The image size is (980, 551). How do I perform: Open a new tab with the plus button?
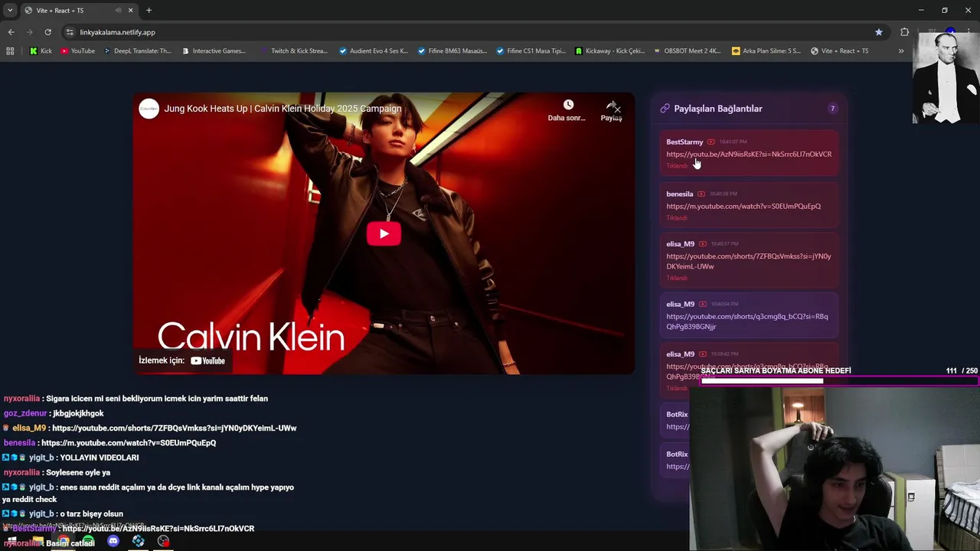coord(149,10)
